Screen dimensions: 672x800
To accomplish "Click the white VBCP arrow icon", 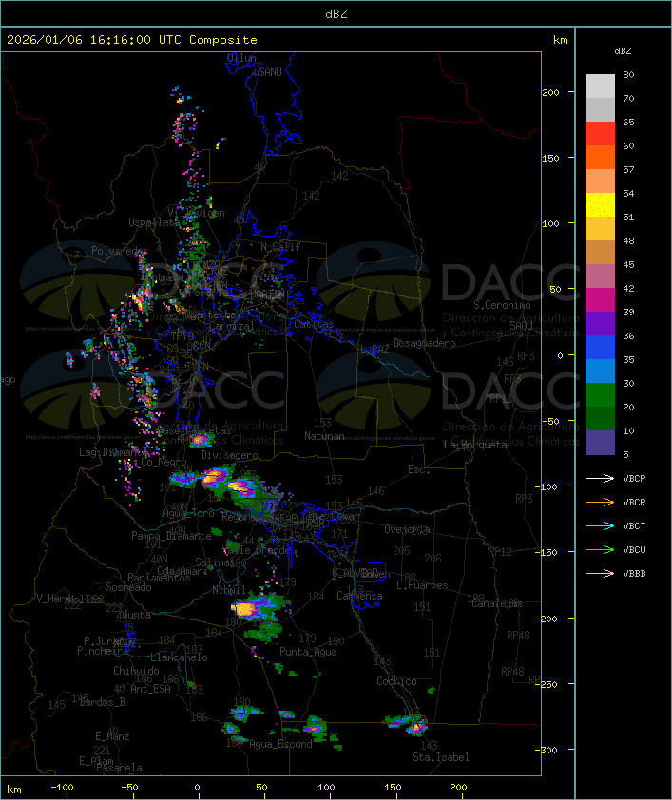I will [600, 479].
